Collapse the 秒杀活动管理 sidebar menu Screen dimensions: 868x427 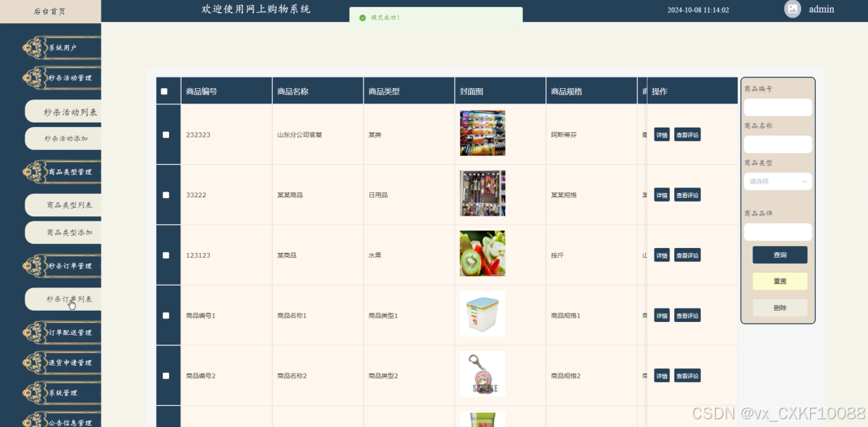pos(62,78)
